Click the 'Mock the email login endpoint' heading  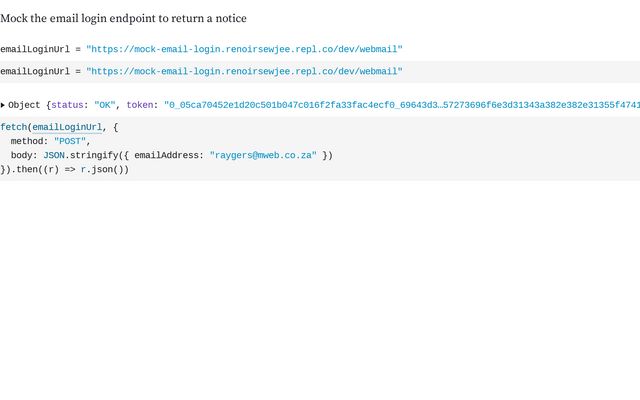point(123,18)
